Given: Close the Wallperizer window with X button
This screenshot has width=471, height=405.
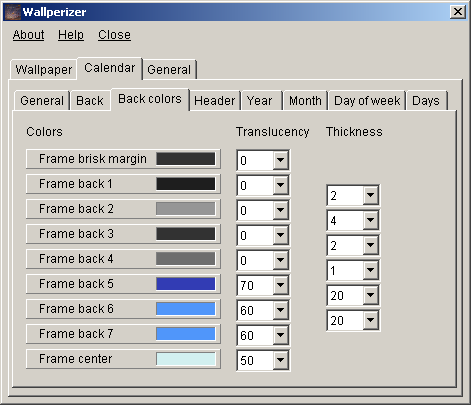Looking at the screenshot, I should coord(458,12).
